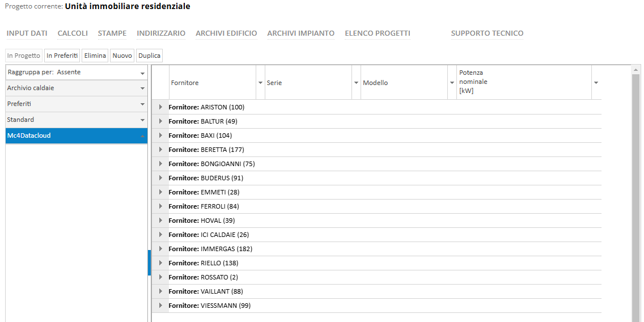Collapse the Mc4Datacloud section
644x322 pixels.
coord(77,136)
